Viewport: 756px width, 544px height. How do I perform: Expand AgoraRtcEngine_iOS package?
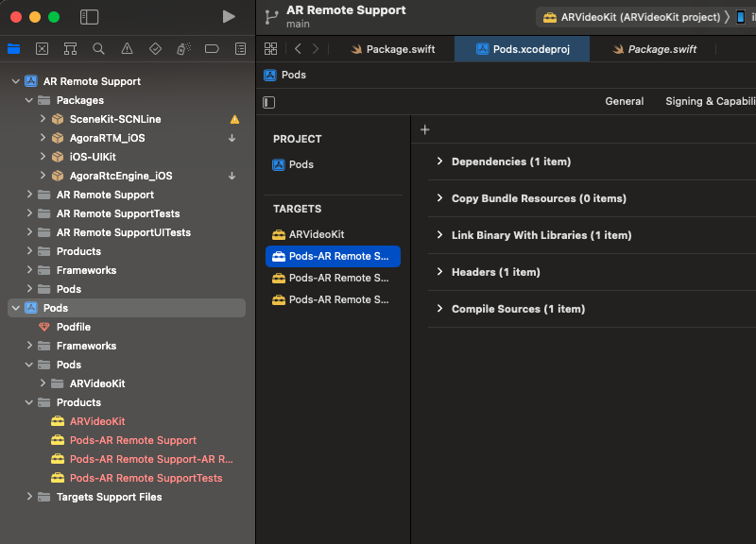(x=43, y=176)
